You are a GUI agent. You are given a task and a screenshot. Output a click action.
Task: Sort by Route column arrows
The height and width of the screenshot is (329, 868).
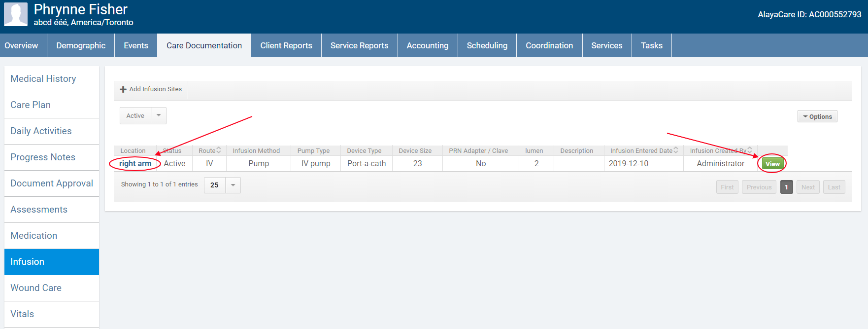219,150
